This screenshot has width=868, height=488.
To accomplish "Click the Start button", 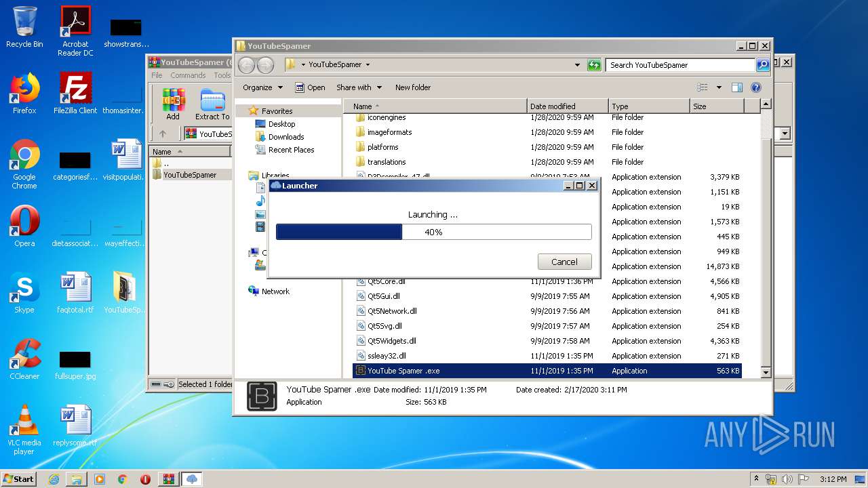I will [x=19, y=479].
